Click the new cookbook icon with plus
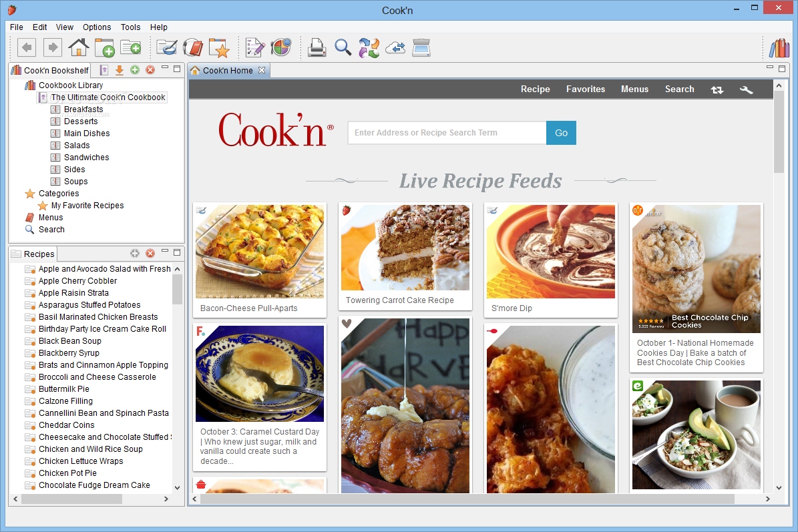798x532 pixels. (105, 48)
